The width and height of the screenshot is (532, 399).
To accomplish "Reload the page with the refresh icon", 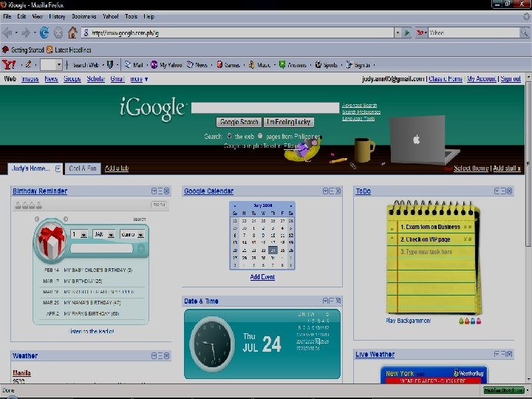I will (x=44, y=33).
